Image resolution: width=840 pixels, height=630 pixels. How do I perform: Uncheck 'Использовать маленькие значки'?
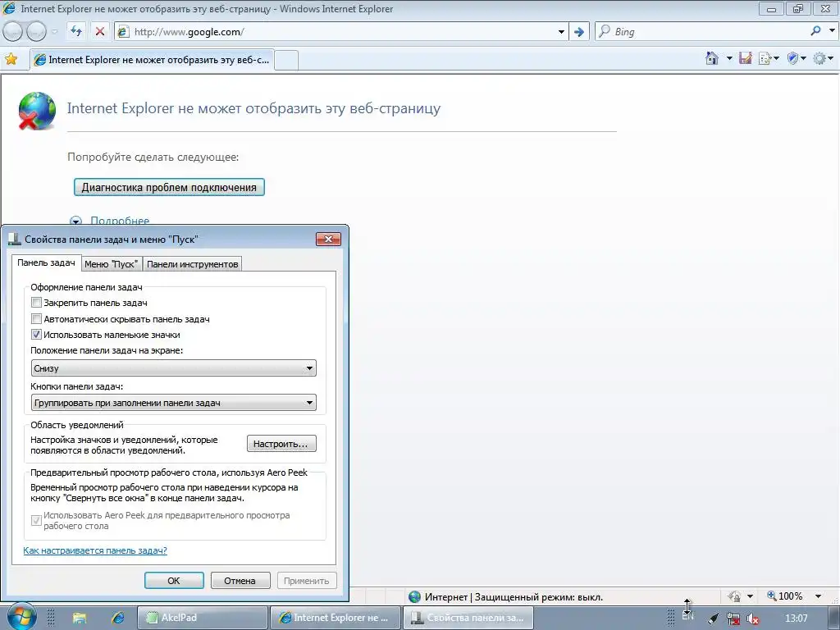click(36, 335)
